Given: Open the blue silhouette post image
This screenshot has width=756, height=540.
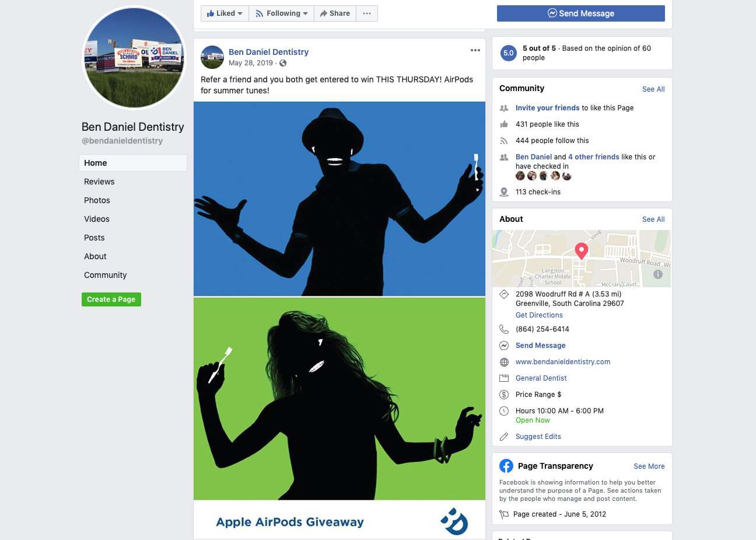Looking at the screenshot, I should point(339,199).
